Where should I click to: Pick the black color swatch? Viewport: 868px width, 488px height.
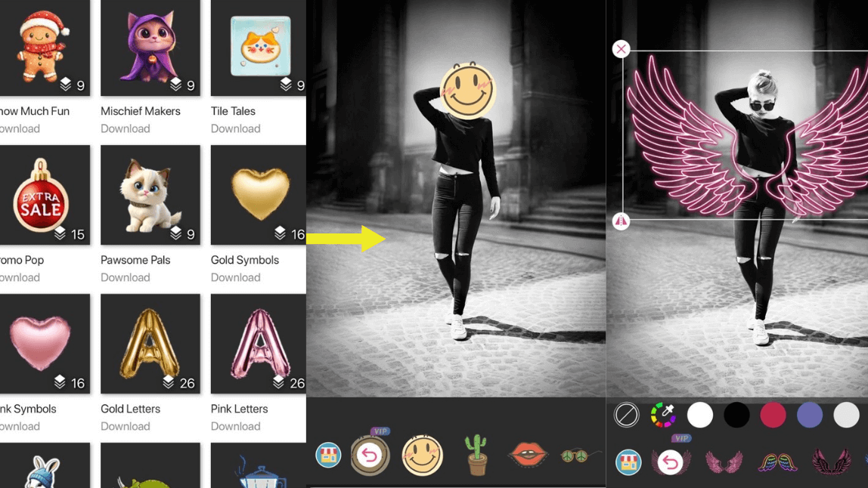pyautogui.click(x=736, y=415)
